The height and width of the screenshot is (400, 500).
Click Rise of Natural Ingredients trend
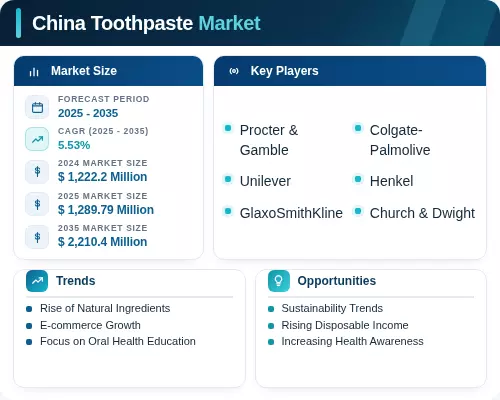pyautogui.click(x=105, y=308)
